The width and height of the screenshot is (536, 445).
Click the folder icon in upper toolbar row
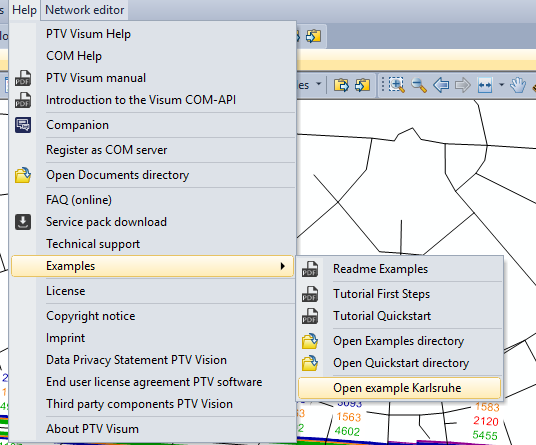point(313,36)
